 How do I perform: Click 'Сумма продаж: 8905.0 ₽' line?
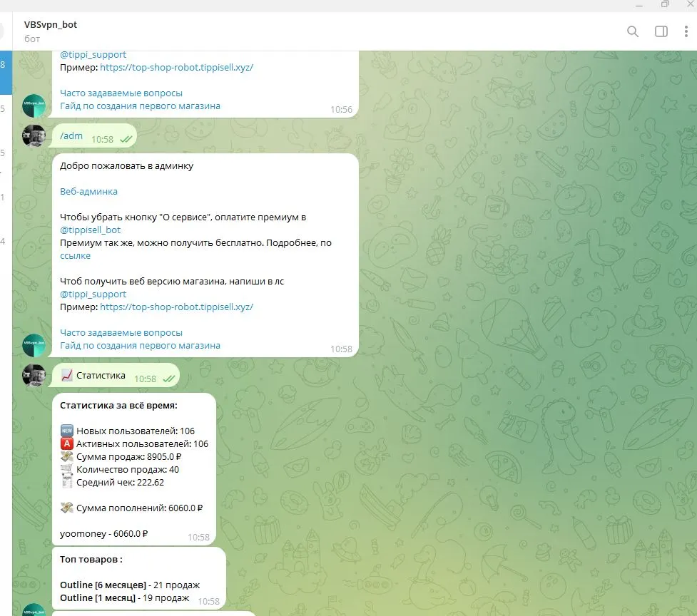coord(129,457)
